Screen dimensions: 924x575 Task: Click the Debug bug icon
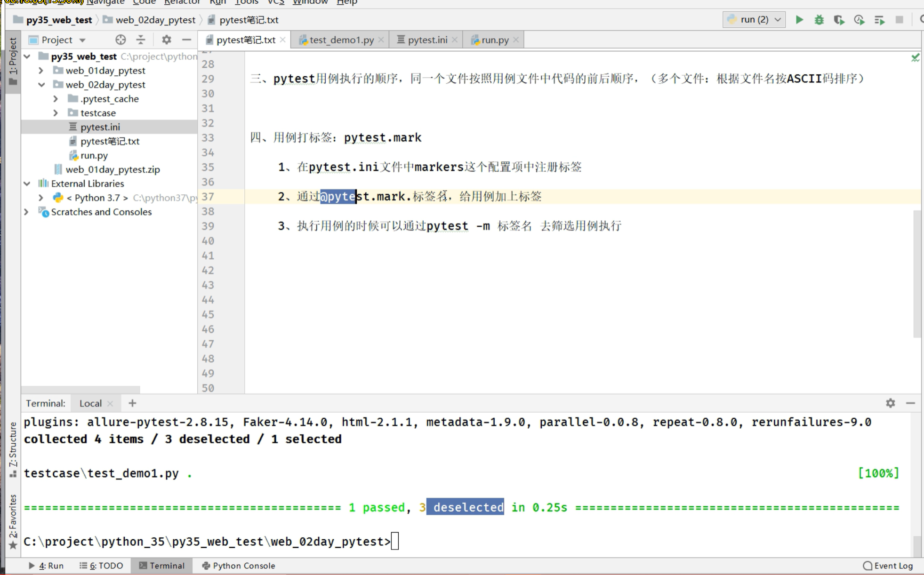tap(819, 20)
